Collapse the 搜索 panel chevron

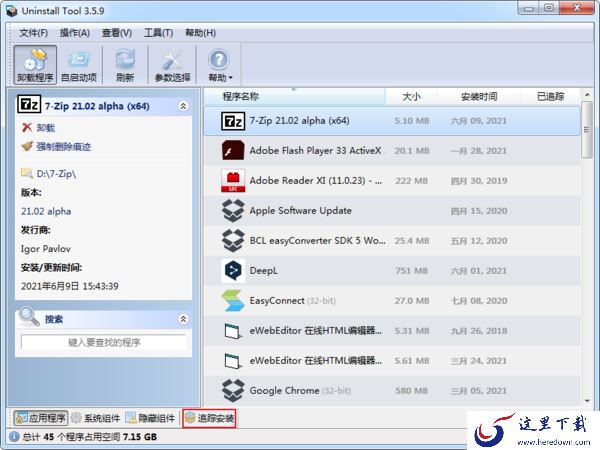click(x=183, y=319)
